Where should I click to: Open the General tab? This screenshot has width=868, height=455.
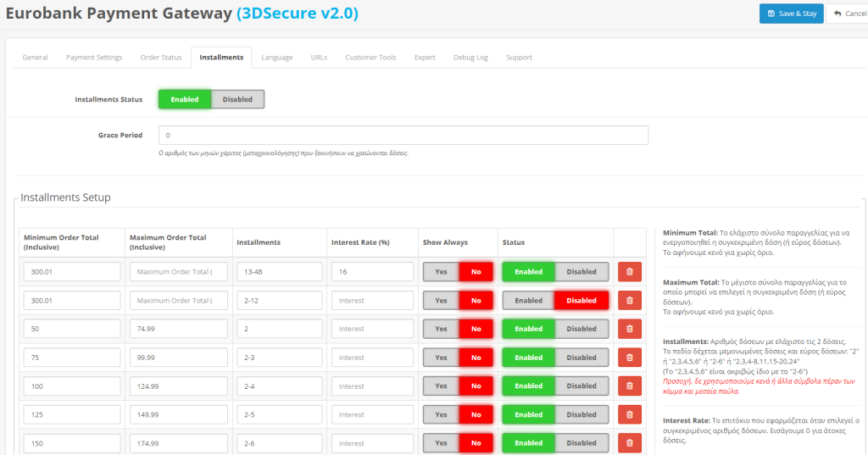[x=35, y=57]
